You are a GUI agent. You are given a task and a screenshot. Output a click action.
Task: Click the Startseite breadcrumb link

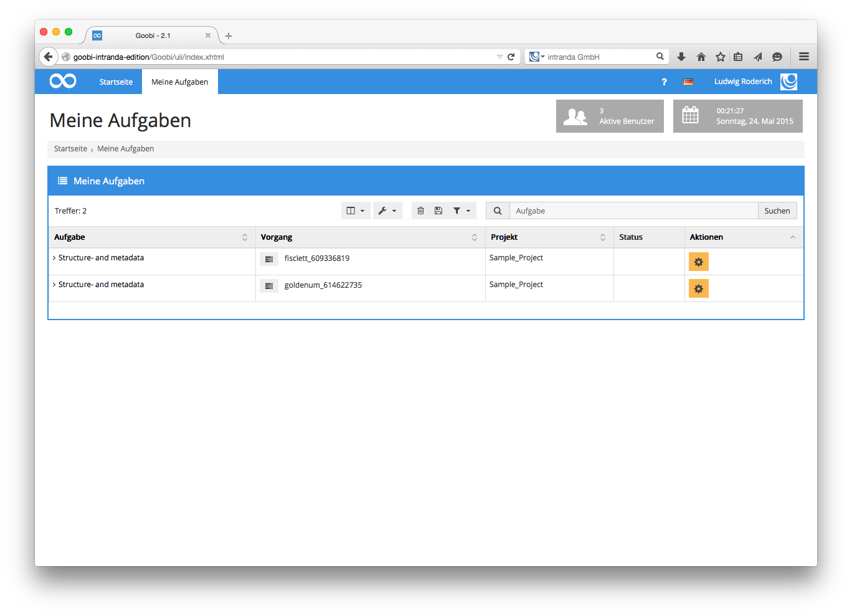click(x=70, y=149)
